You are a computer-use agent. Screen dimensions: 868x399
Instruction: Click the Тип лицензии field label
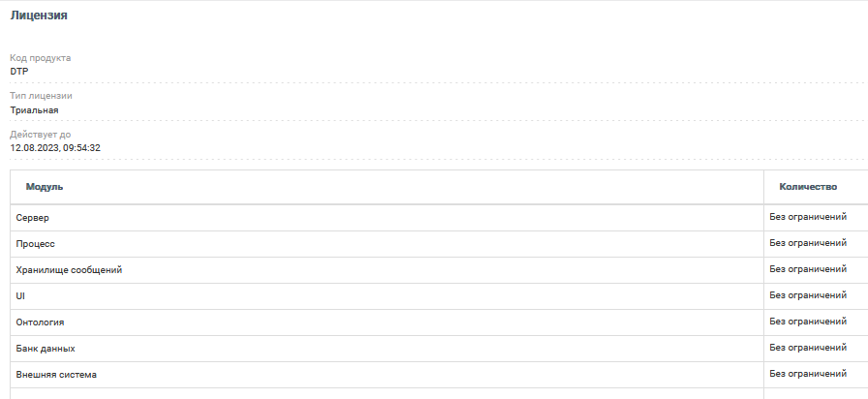point(42,96)
